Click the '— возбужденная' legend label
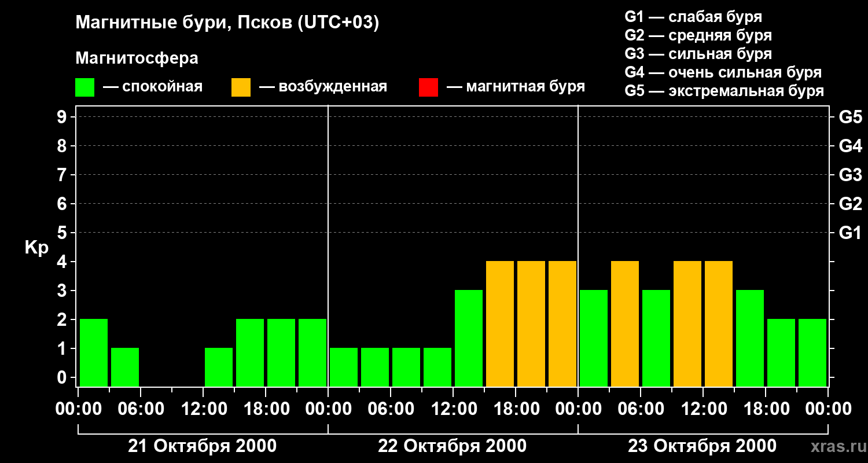 click(323, 87)
